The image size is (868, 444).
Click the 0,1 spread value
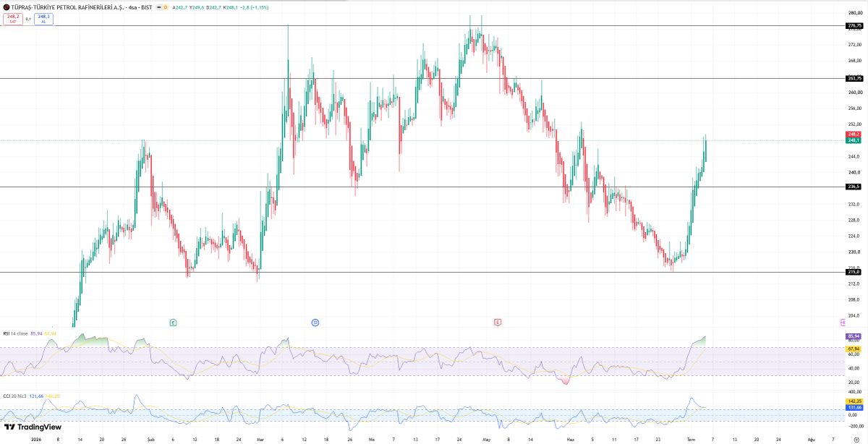[x=28, y=19]
